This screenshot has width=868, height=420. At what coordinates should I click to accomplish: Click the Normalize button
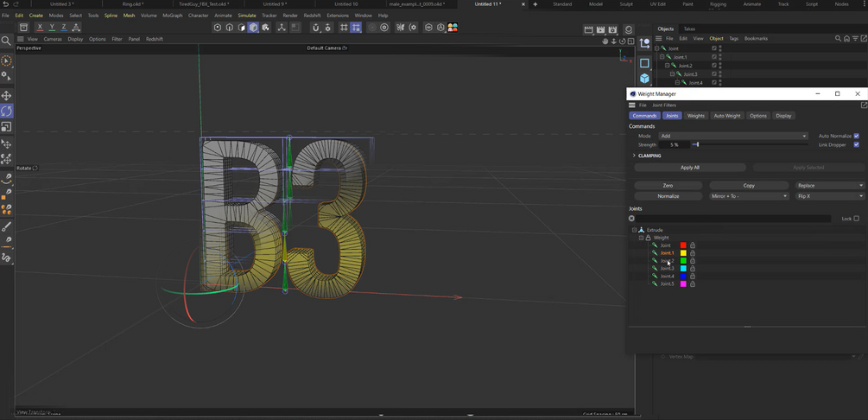click(x=668, y=196)
